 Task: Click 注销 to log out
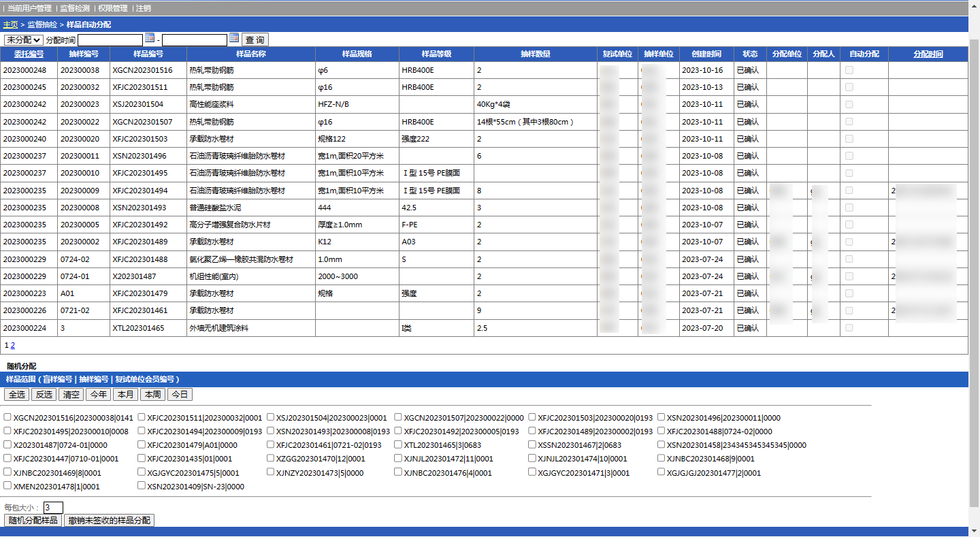tap(144, 8)
